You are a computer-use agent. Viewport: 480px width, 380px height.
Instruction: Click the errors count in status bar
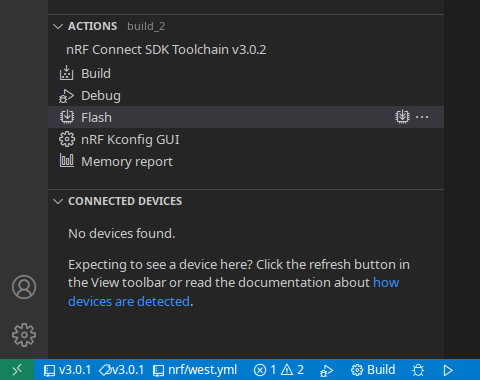(x=265, y=370)
